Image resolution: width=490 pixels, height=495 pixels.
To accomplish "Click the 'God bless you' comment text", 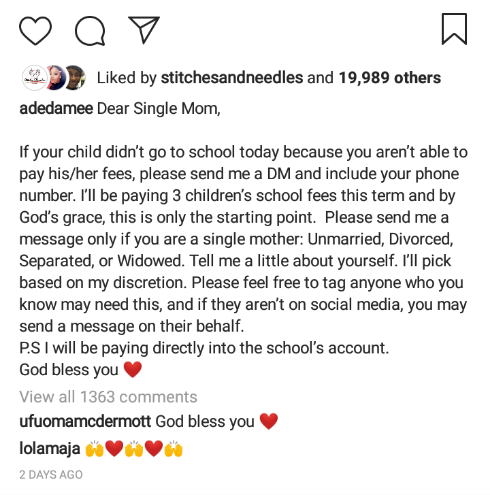I will (x=205, y=421).
